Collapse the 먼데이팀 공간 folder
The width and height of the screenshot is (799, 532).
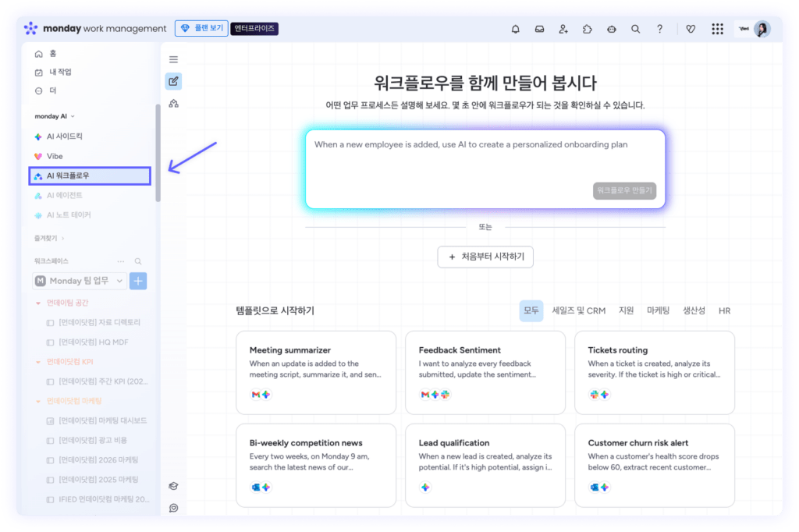[x=38, y=302]
